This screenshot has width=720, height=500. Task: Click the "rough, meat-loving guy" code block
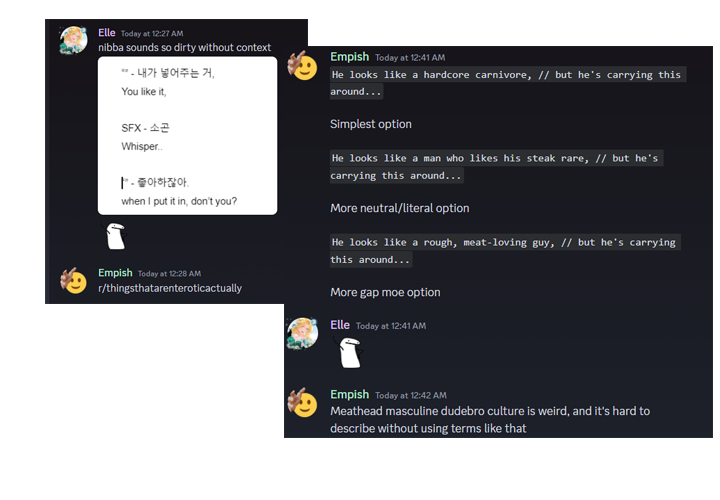[x=503, y=251]
